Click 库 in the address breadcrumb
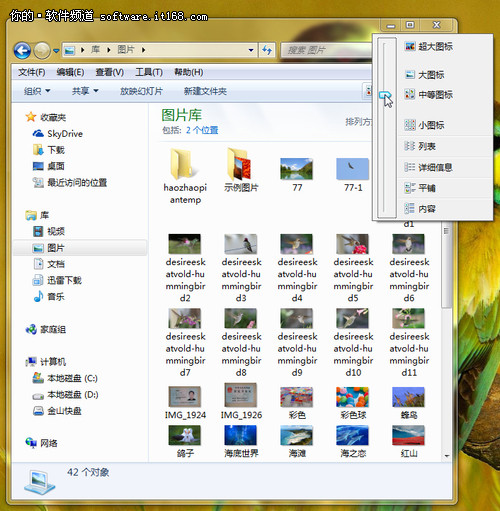 pos(96,50)
